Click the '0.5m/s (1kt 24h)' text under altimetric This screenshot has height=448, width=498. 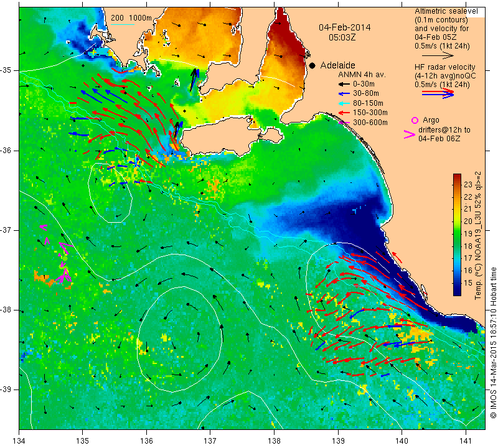point(442,46)
